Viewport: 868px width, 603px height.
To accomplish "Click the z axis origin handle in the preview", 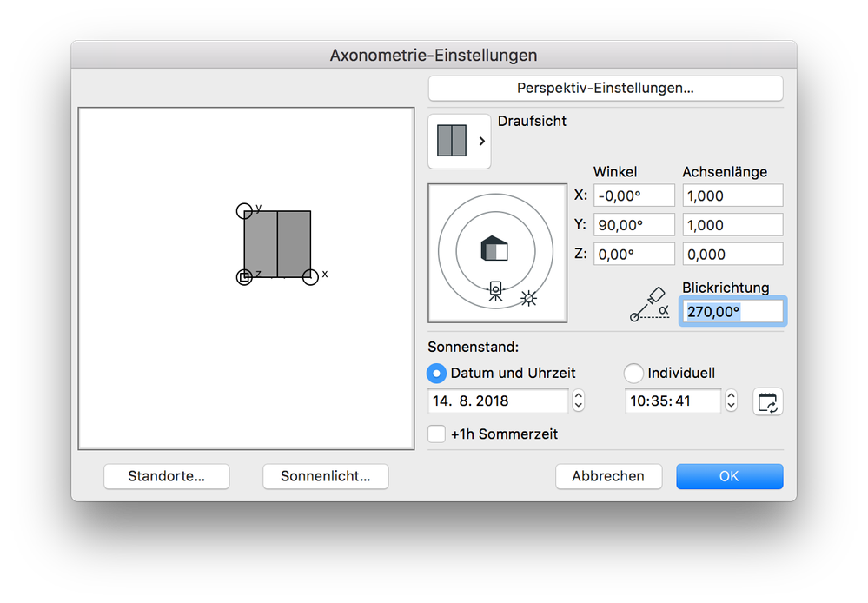I will click(244, 277).
